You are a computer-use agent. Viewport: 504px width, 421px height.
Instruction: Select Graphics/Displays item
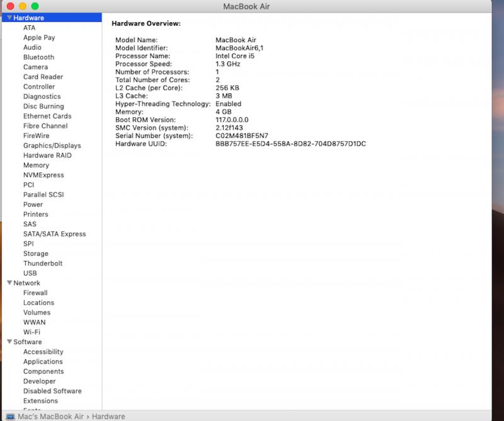52,146
